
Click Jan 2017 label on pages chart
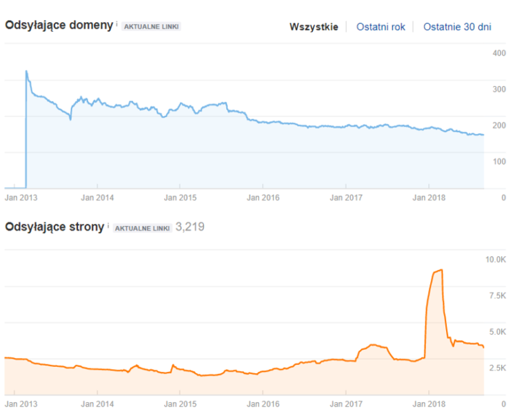[346, 404]
